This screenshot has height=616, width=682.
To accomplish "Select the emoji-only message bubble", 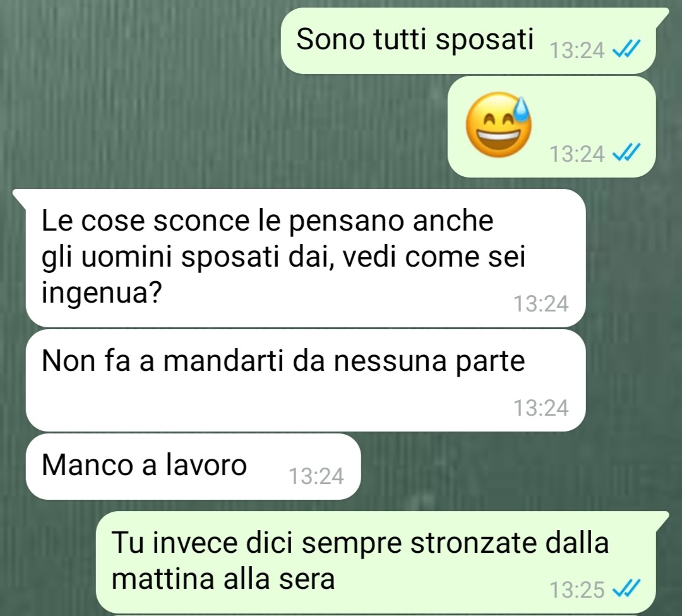I will click(551, 126).
